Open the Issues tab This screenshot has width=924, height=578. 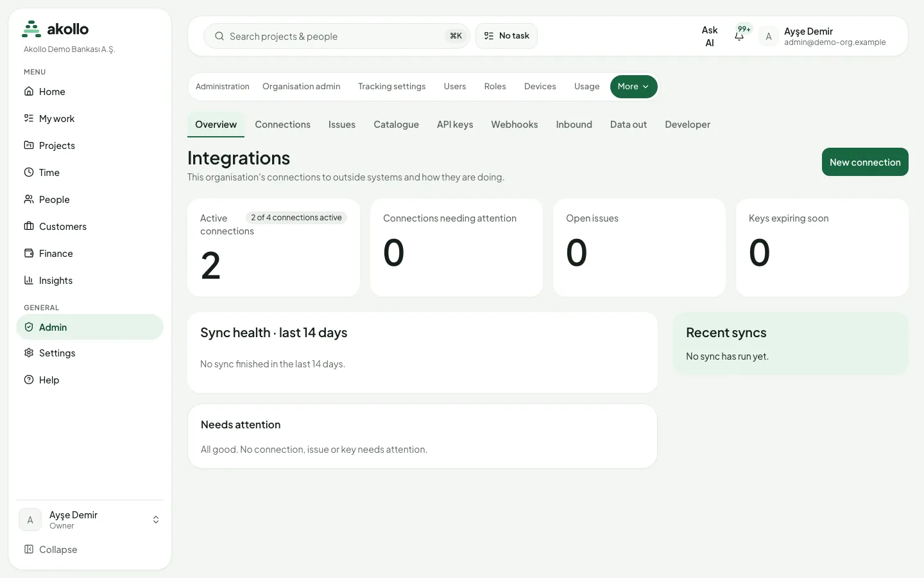point(342,125)
